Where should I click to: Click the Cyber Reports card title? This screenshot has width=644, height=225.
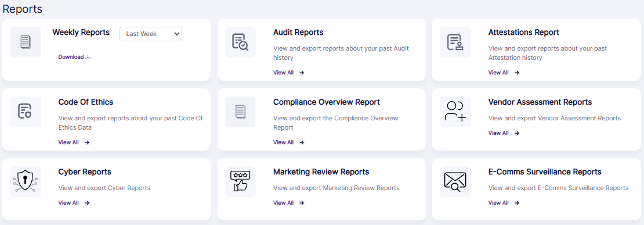click(x=85, y=172)
